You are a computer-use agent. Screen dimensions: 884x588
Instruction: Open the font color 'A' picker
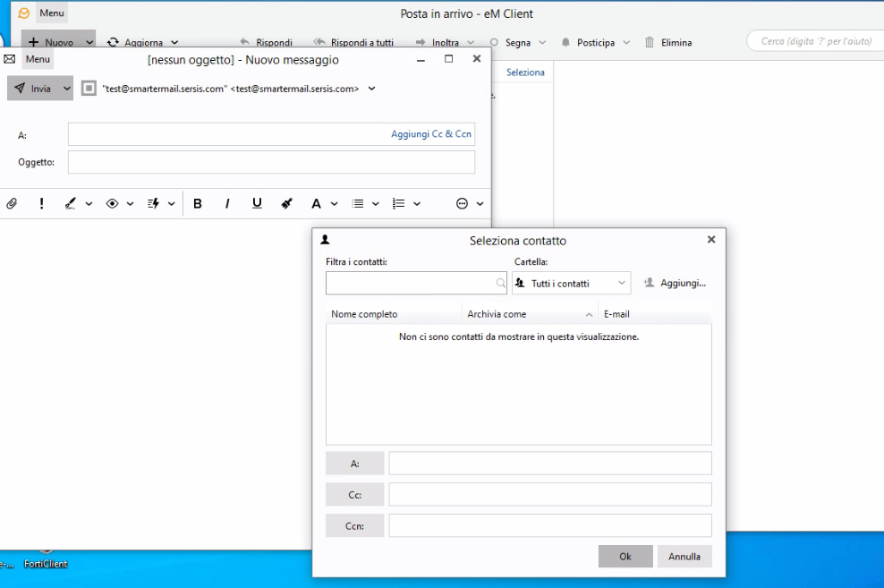pos(316,204)
